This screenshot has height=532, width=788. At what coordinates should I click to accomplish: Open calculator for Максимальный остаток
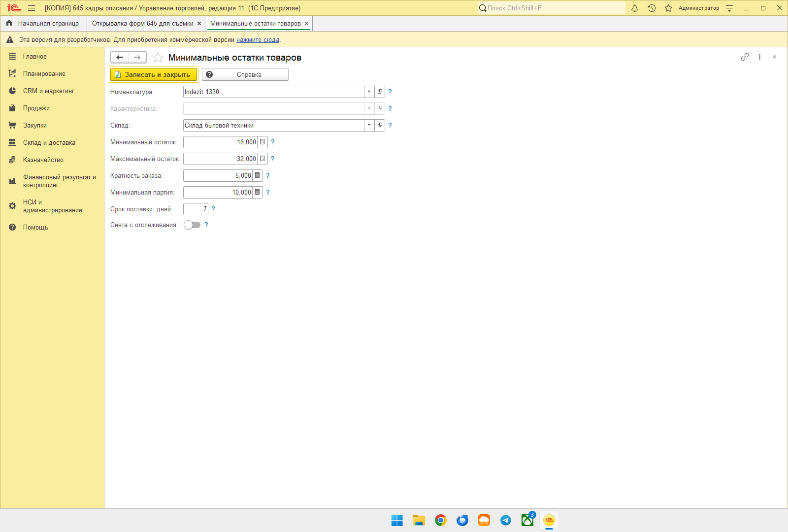pyautogui.click(x=263, y=159)
